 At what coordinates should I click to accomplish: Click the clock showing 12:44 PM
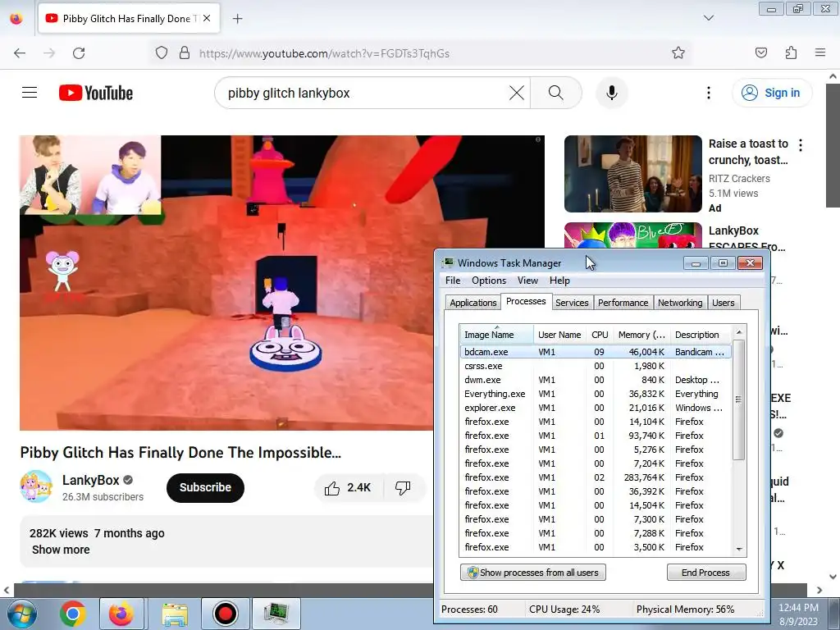click(x=798, y=608)
